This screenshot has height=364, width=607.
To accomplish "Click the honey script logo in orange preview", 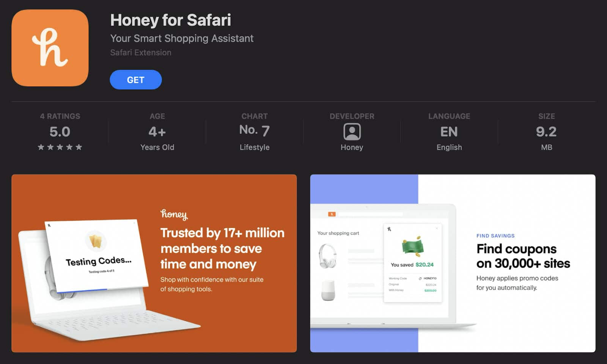I will pos(174,214).
